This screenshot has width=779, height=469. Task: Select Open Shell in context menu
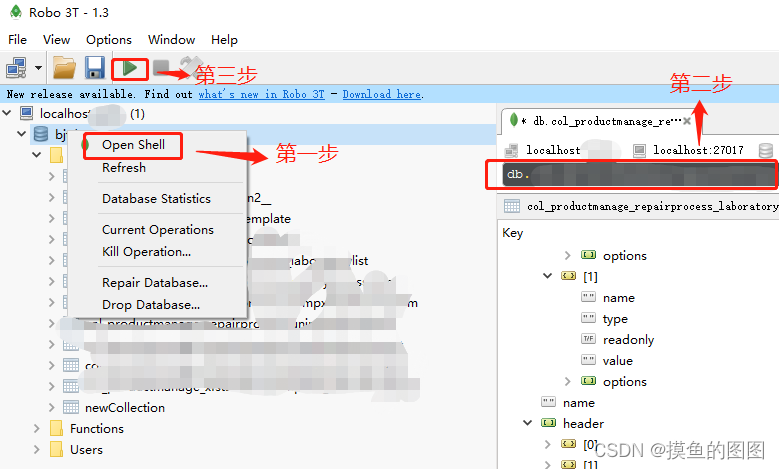pyautogui.click(x=133, y=145)
